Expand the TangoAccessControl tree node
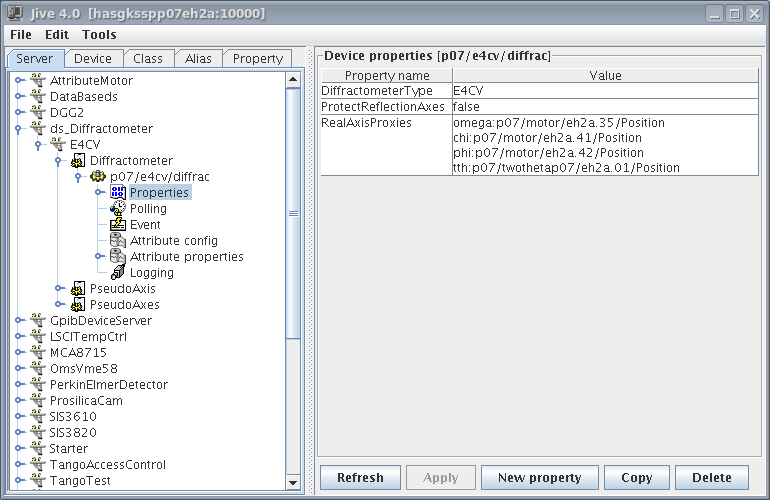Screen dimensions: 770x500 click(x=19, y=464)
